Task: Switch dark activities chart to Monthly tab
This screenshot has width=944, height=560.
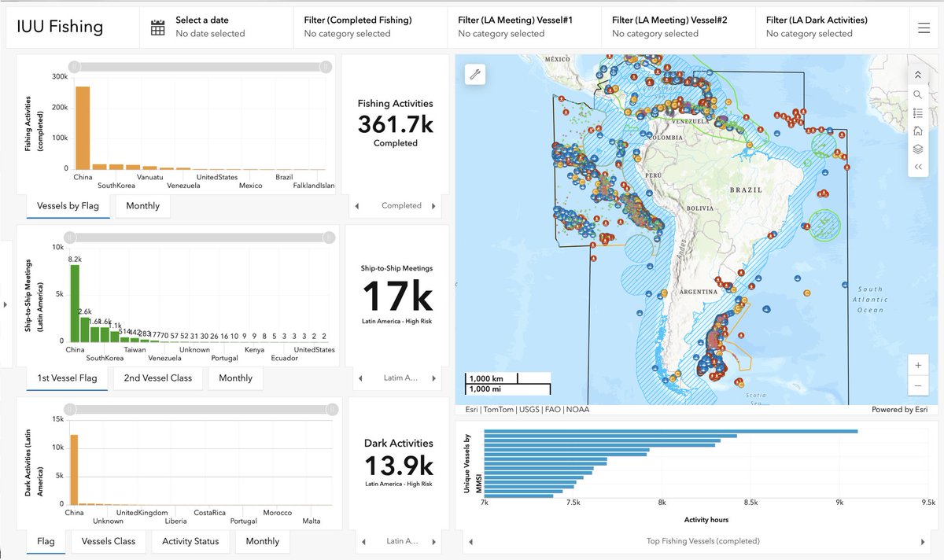Action: click(263, 541)
